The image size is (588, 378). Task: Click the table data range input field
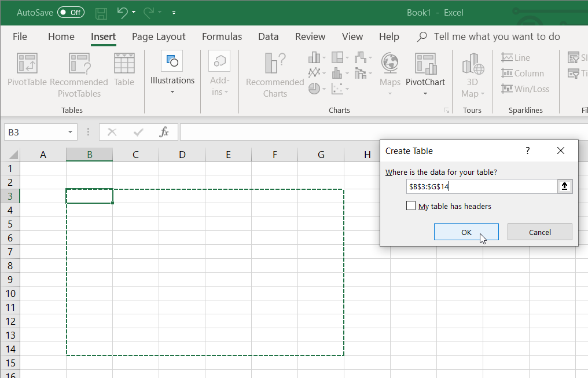pos(482,186)
